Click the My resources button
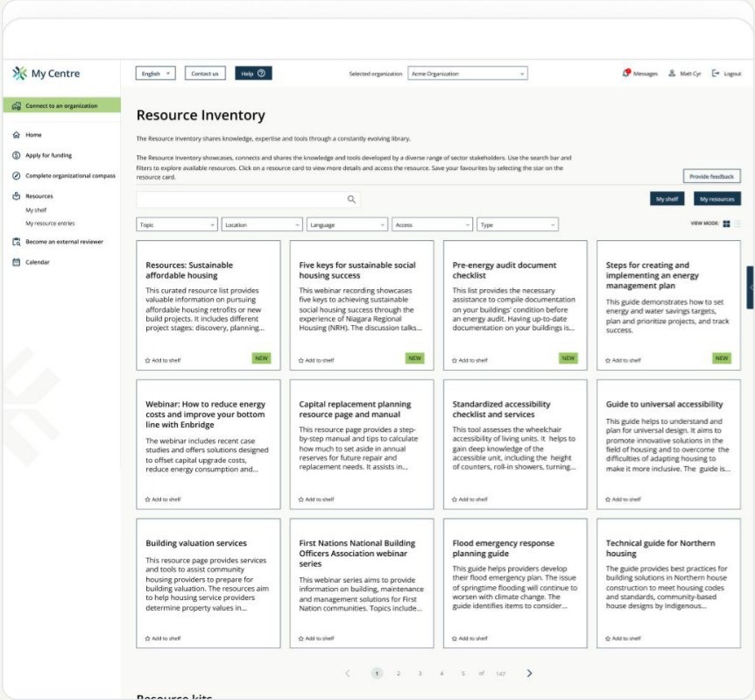Image resolution: width=755 pixels, height=700 pixels. pyautogui.click(x=717, y=199)
